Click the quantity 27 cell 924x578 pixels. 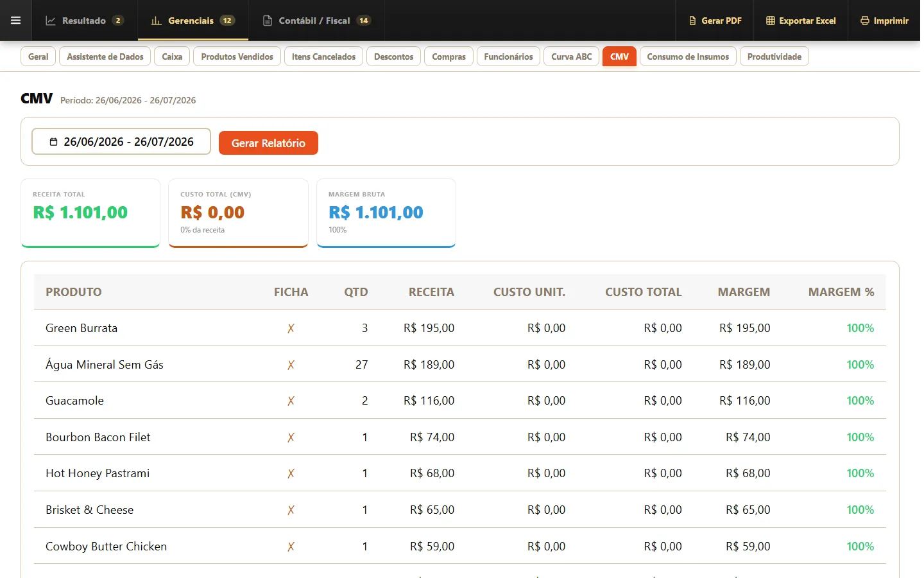[362, 365]
